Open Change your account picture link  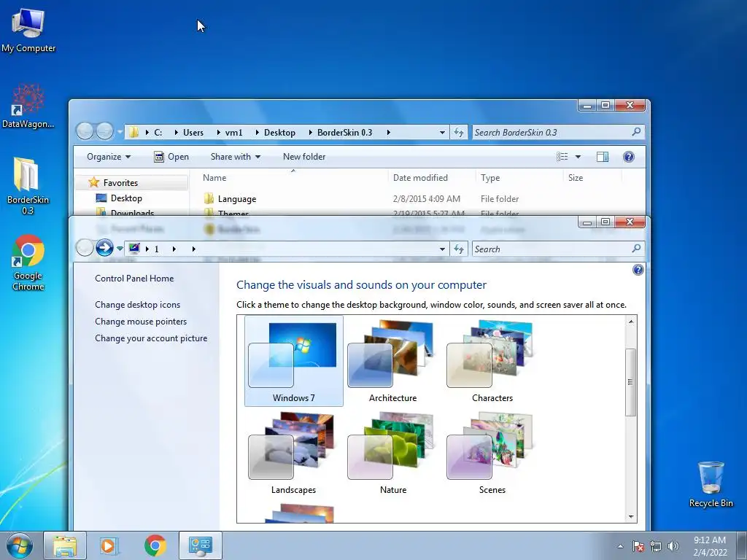151,338
